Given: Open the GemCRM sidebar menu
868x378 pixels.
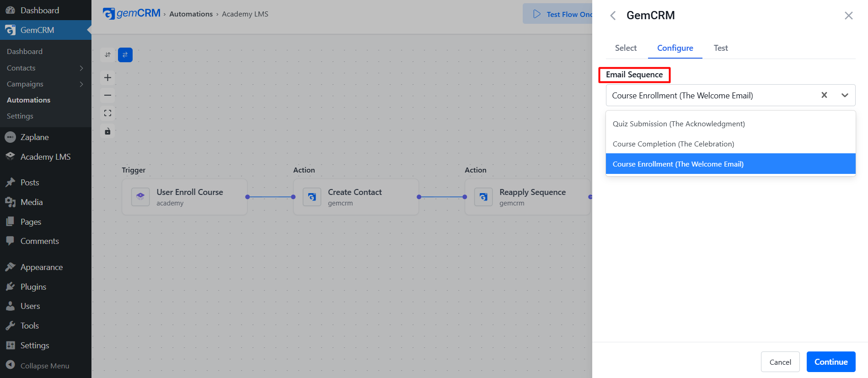Looking at the screenshot, I should point(46,30).
